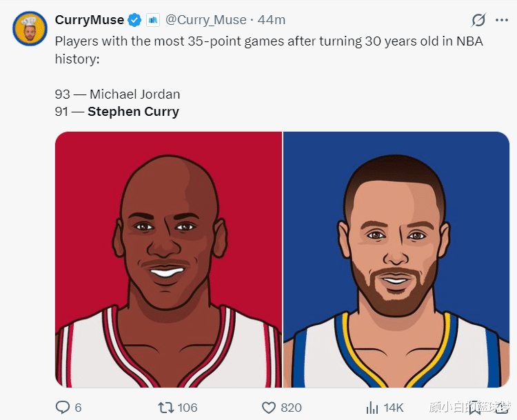This screenshot has height=420, width=517.
Task: Open the @Curry_Muse handle link
Action: point(205,20)
